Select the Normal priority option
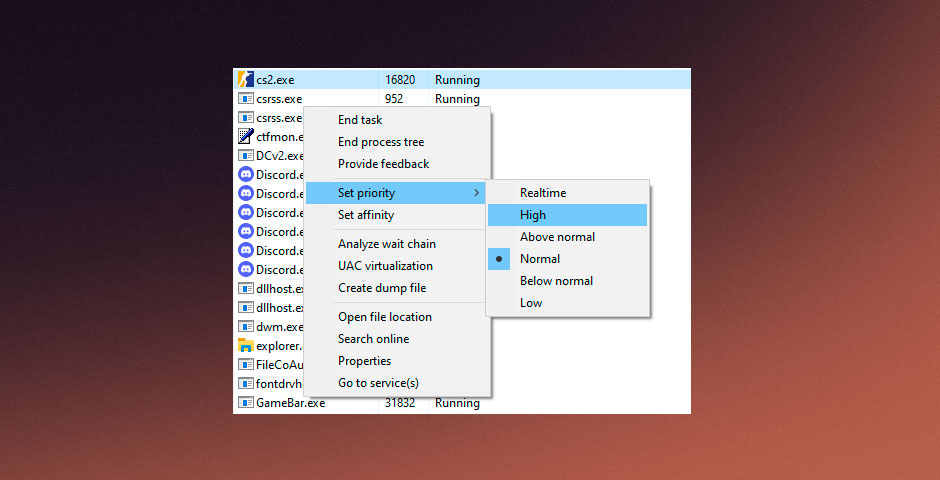 tap(540, 259)
